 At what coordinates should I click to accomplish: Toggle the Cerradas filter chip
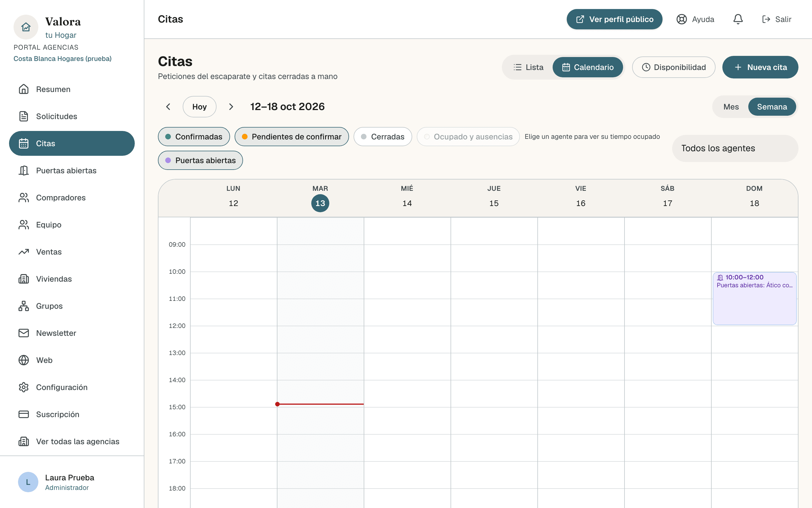coord(383,137)
